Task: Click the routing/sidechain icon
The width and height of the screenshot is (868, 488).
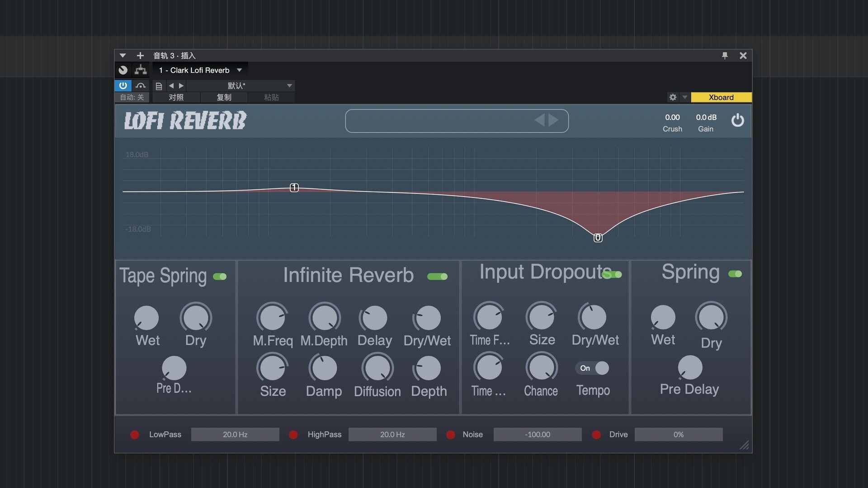Action: [141, 70]
